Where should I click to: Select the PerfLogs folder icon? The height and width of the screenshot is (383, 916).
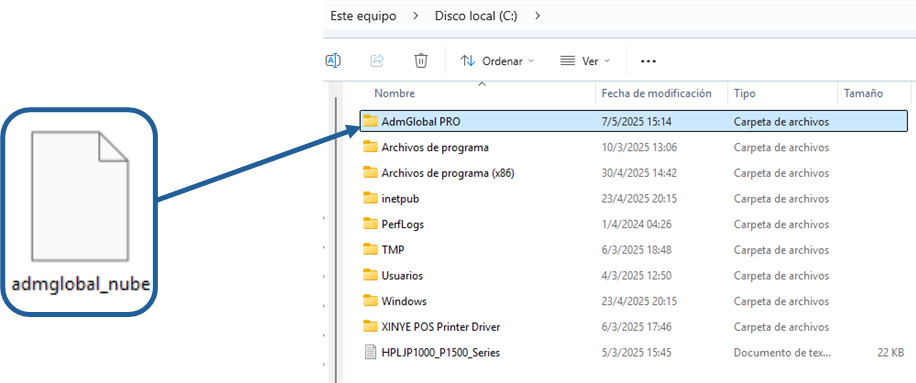(x=370, y=224)
